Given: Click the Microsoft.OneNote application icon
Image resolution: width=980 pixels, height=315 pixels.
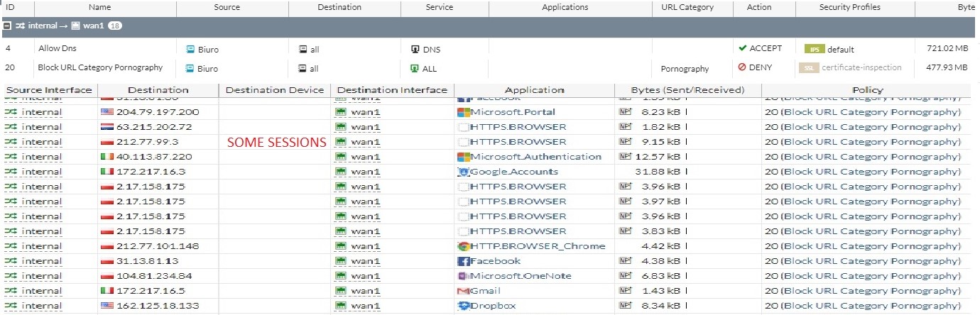Looking at the screenshot, I should [x=464, y=276].
